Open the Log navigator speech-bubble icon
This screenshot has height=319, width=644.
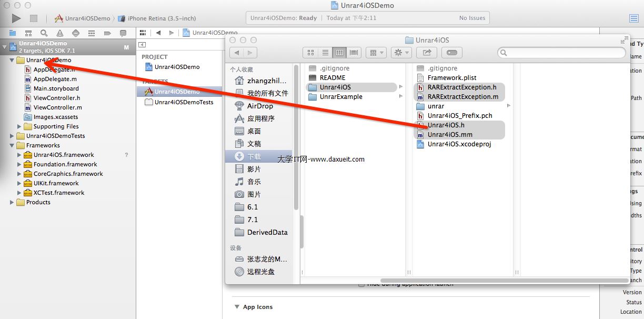point(123,33)
